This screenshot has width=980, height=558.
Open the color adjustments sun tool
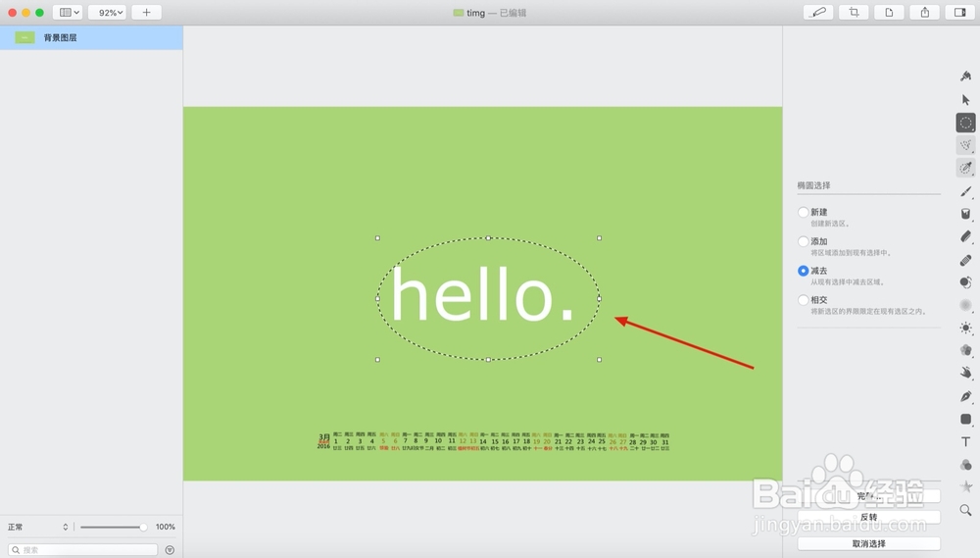click(965, 328)
